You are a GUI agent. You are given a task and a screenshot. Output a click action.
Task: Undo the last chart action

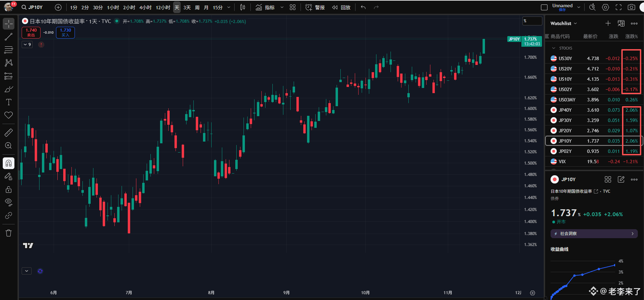363,7
